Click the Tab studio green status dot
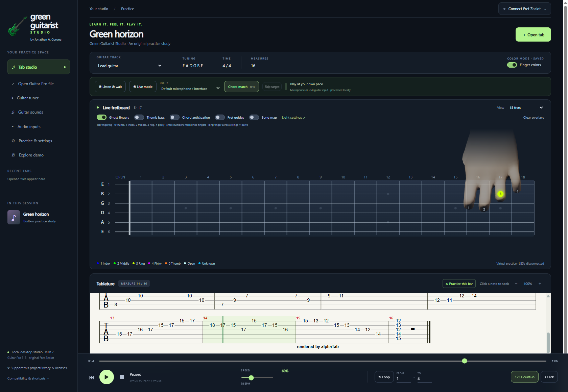 point(65,67)
